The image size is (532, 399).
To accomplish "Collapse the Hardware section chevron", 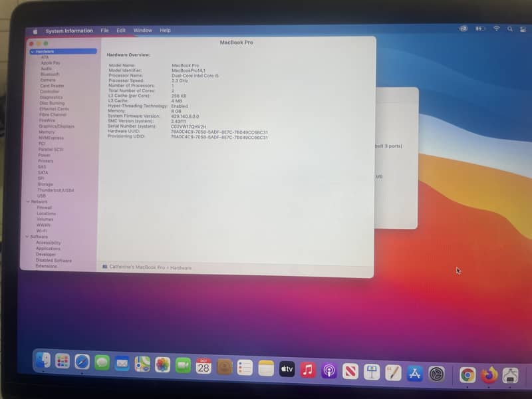I will pos(33,52).
